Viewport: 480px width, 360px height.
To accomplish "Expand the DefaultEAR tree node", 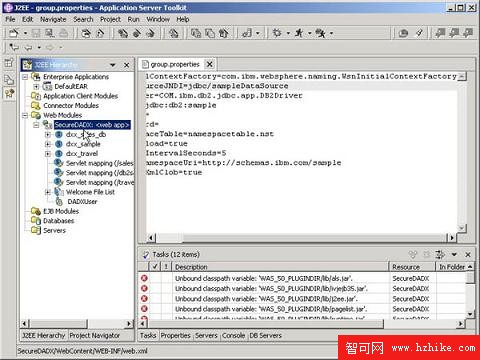I will [36, 87].
